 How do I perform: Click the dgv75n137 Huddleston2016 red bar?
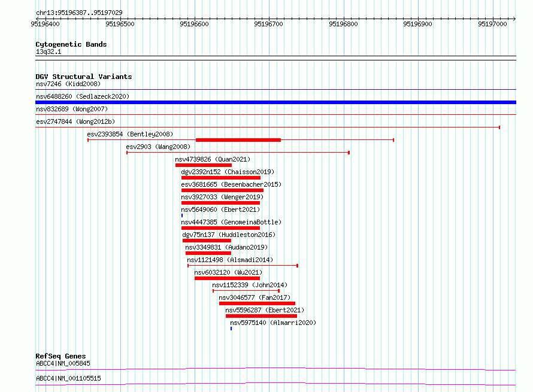[x=207, y=241]
